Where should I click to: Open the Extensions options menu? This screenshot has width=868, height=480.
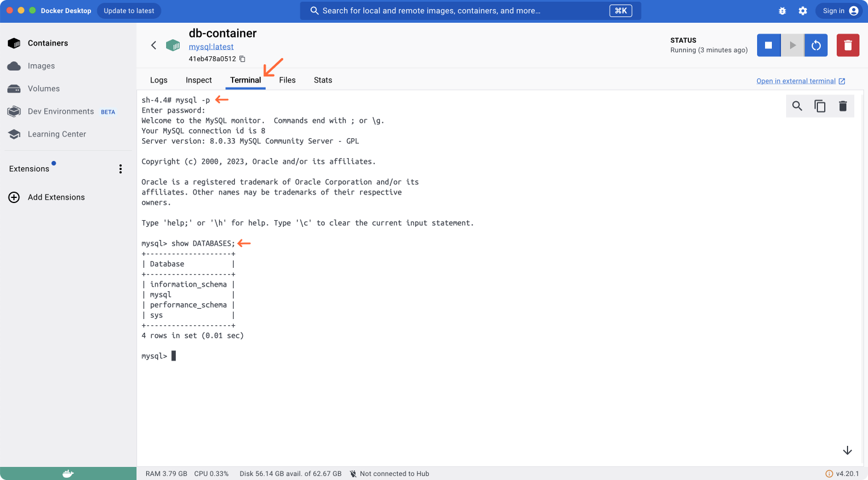120,168
